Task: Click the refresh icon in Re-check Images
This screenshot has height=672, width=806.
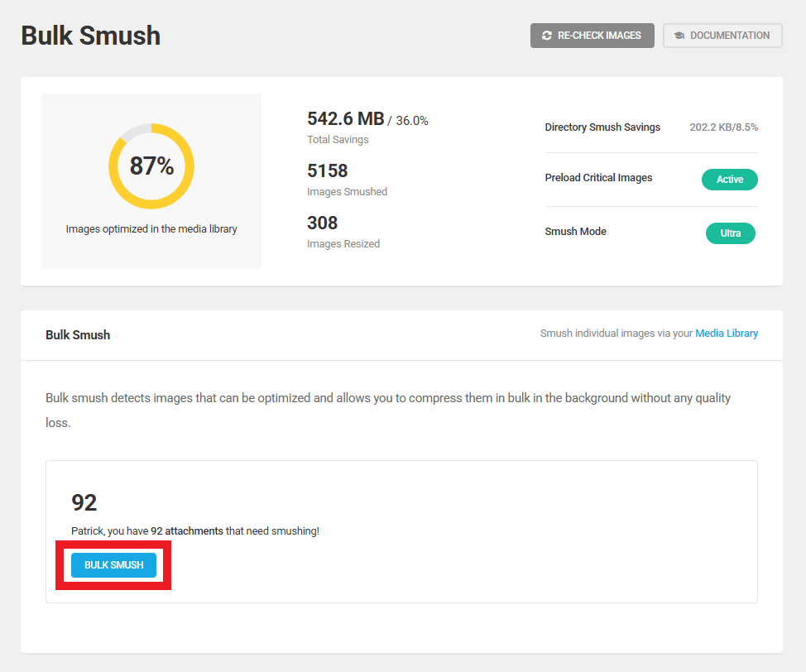Action: tap(547, 36)
